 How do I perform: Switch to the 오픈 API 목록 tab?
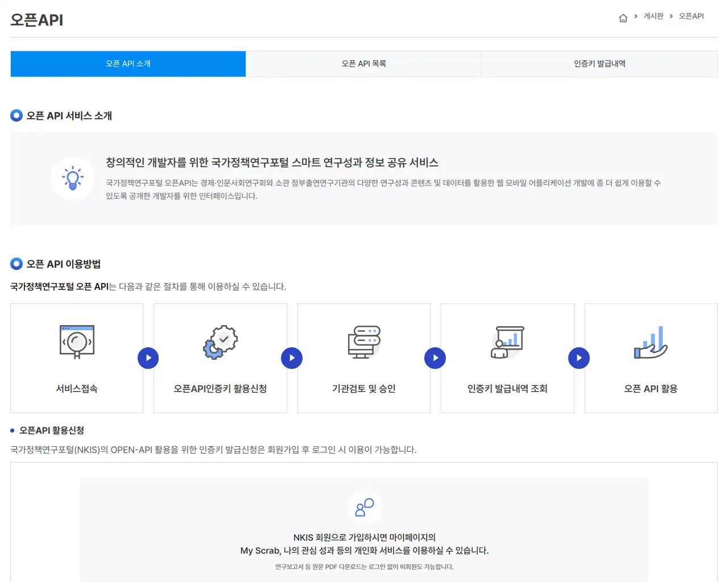(x=363, y=64)
